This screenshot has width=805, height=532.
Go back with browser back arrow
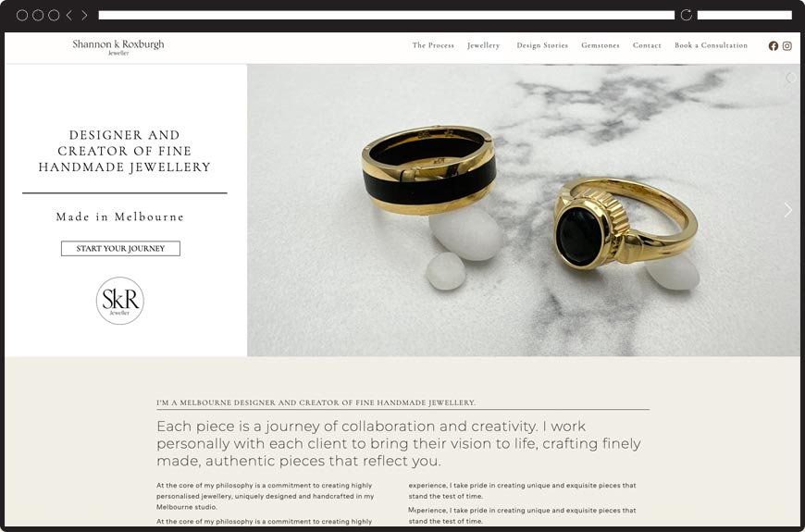click(69, 15)
